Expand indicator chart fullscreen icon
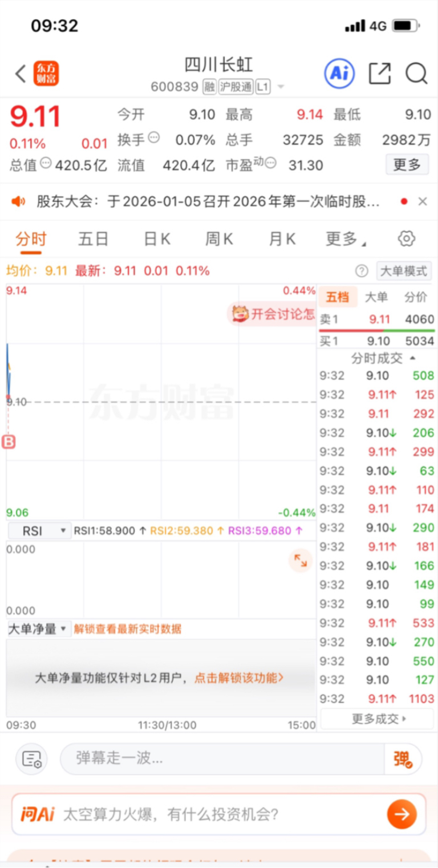This screenshot has height=868, width=438. [x=301, y=561]
